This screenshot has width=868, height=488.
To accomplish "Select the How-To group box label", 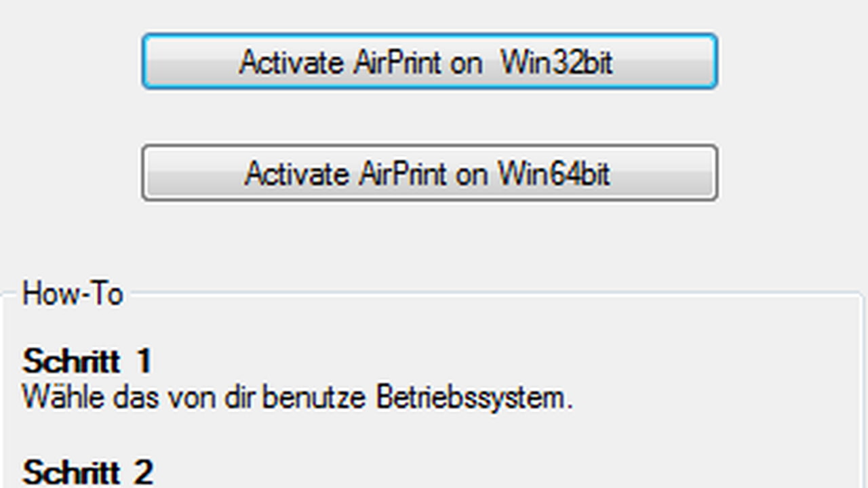I will [73, 294].
